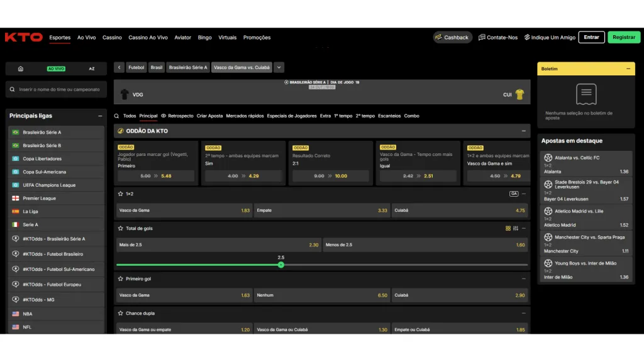Click the search magnifier beside Todos tab

(x=116, y=116)
